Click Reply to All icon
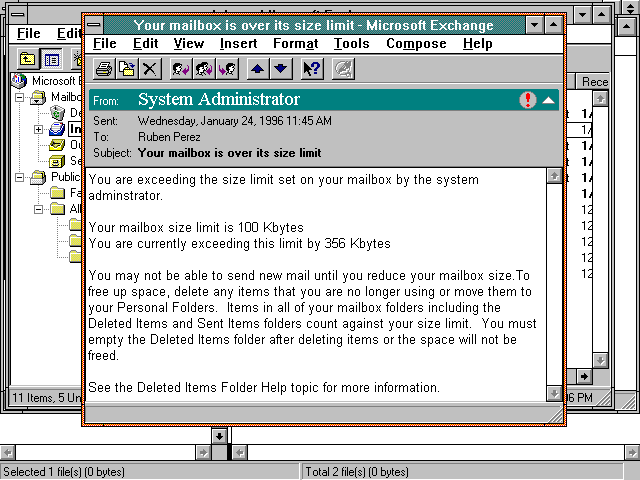Screen dimensions: 640x480 [204, 69]
